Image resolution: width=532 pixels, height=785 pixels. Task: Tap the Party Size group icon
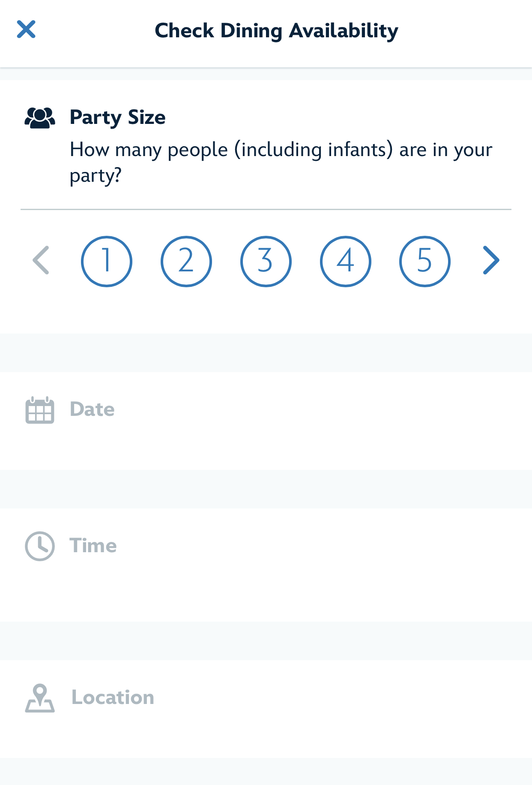click(40, 118)
